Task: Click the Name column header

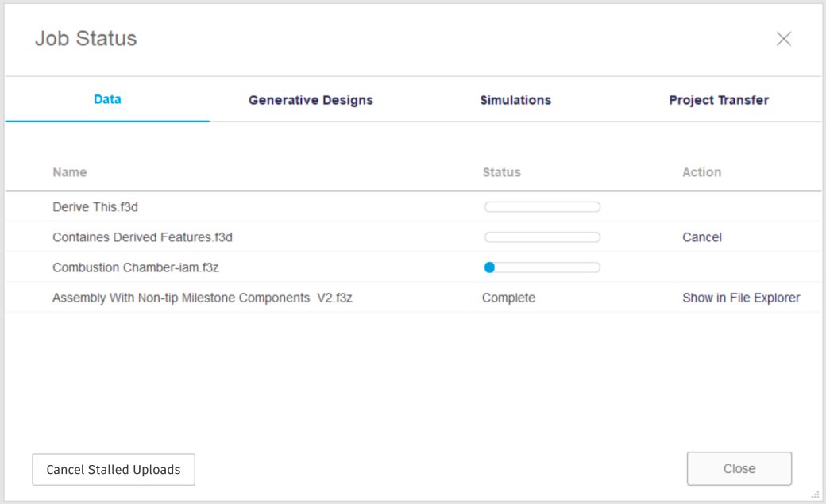Action: [70, 172]
